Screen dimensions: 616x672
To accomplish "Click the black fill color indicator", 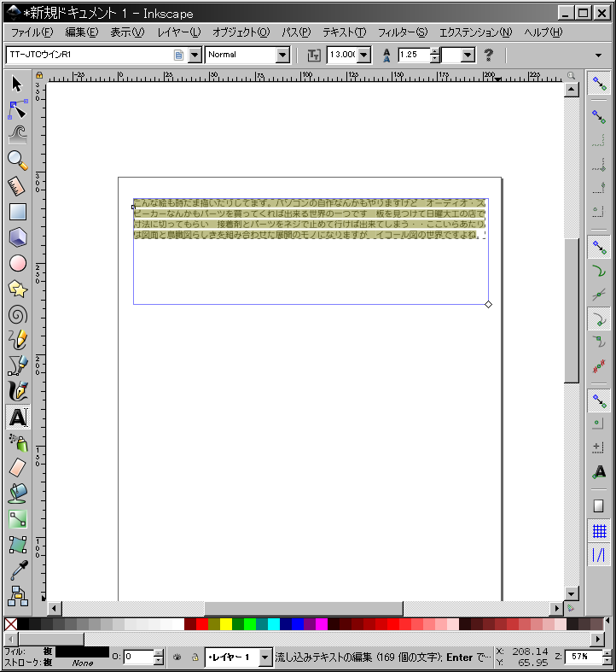I will (82, 652).
